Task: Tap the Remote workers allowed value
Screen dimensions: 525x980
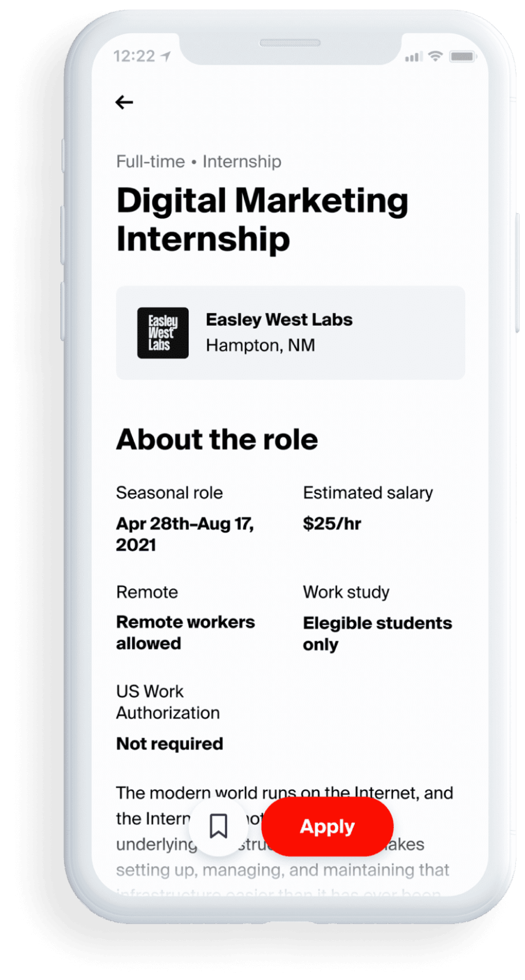Action: (x=185, y=632)
